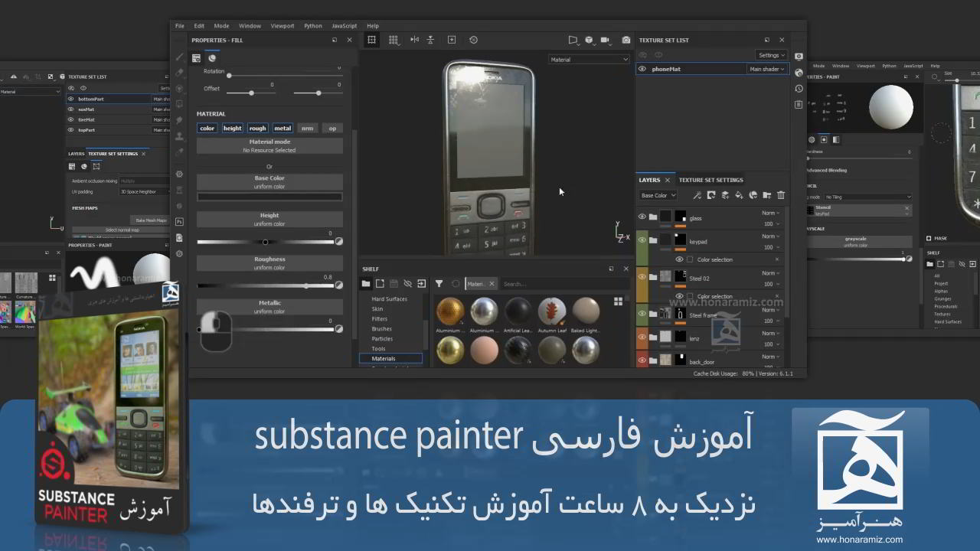Hide the Steel frame layer
This screenshot has width=980, height=551.
642,313
